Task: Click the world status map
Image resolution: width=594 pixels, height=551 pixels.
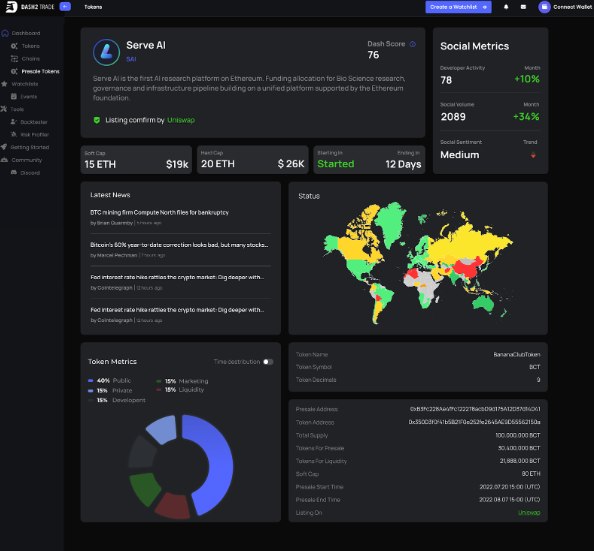Action: click(x=419, y=263)
